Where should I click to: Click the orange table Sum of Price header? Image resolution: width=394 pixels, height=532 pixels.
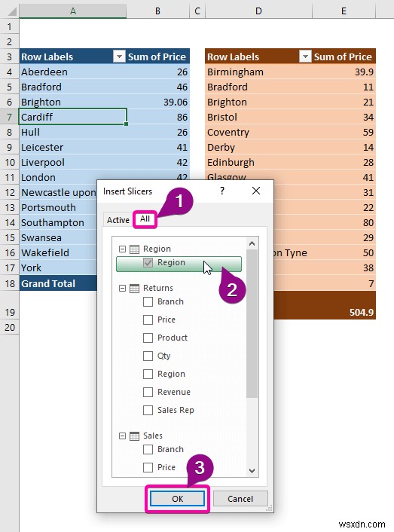coord(344,57)
